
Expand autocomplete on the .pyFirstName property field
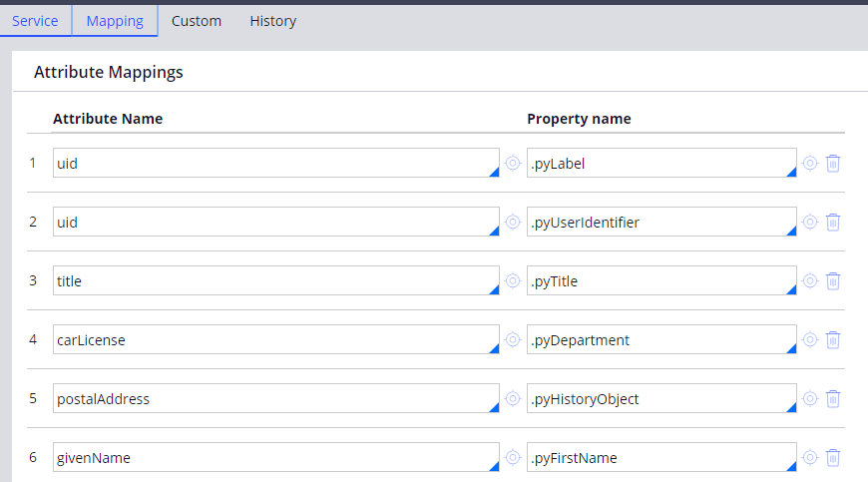pos(791,466)
